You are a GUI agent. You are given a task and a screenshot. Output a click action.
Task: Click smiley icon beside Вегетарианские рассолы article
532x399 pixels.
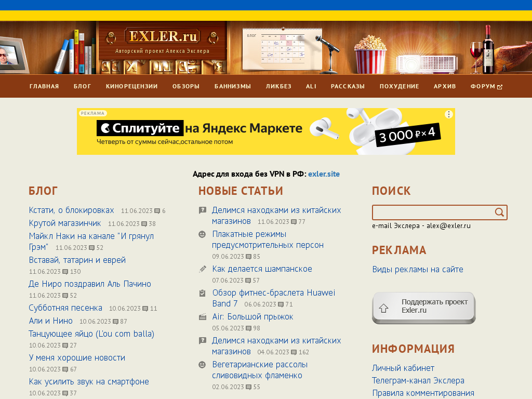click(x=202, y=365)
